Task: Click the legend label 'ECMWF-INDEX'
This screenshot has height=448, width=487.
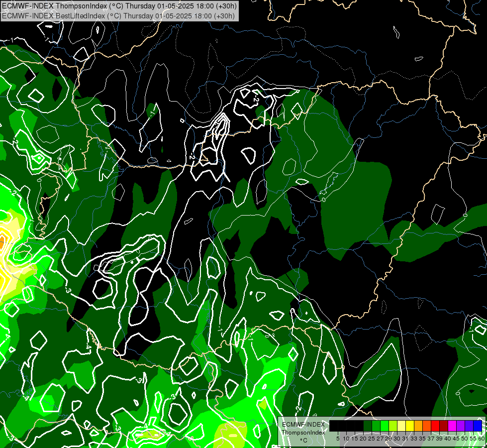Action: 303,425
